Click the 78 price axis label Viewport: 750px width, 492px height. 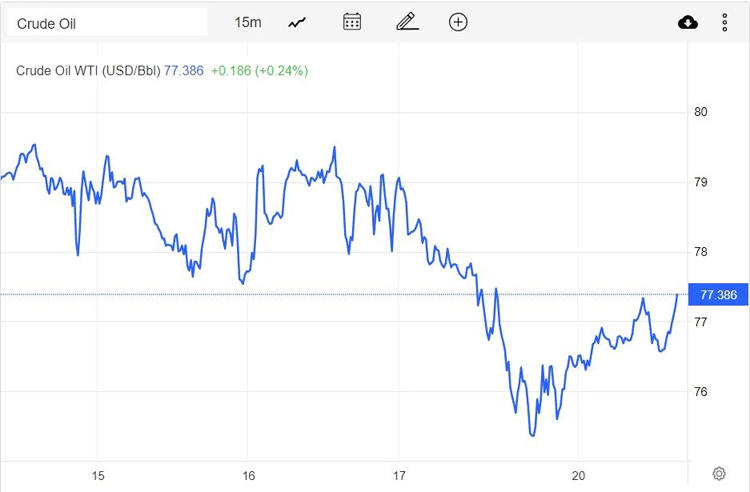[x=701, y=252]
